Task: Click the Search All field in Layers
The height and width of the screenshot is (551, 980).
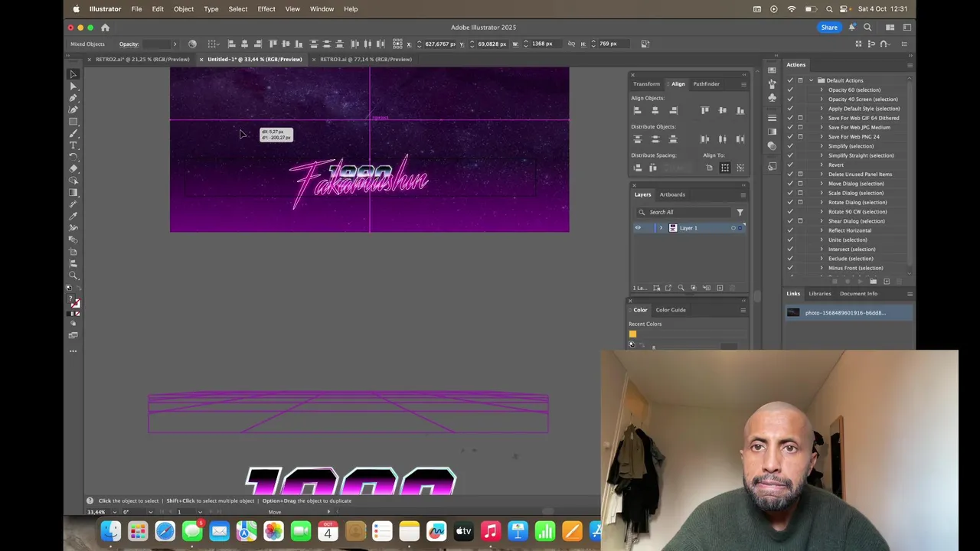Action: tap(685, 212)
